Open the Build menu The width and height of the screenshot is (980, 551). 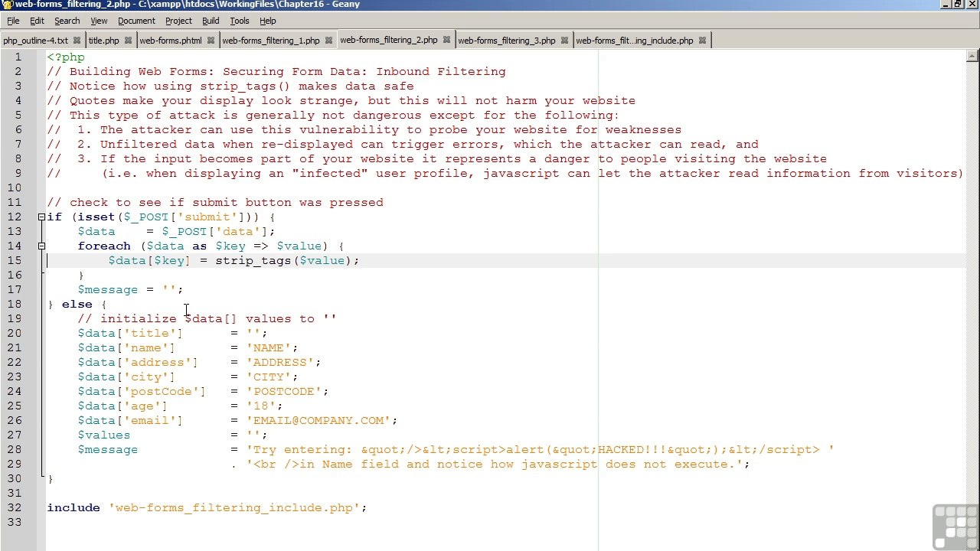click(211, 21)
